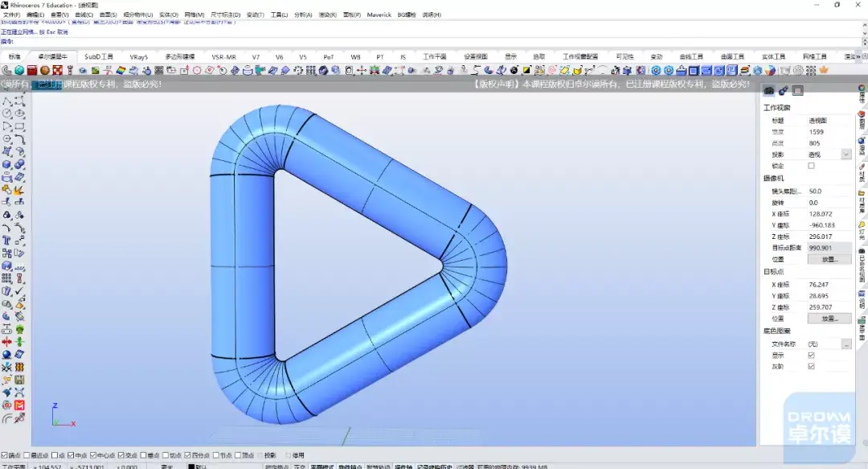
Task: Click the square material icon in the properties panel
Action: pos(798,91)
